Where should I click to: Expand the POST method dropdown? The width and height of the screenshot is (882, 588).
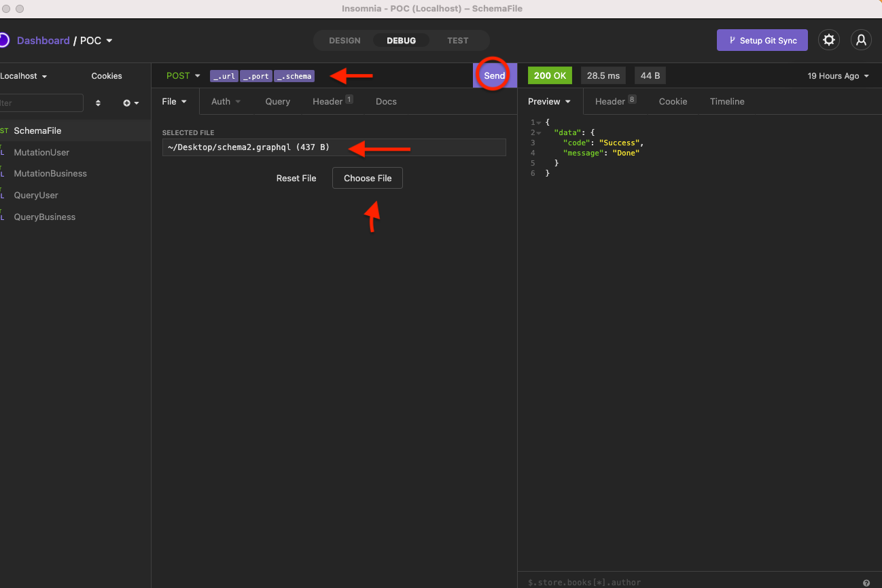(182, 75)
